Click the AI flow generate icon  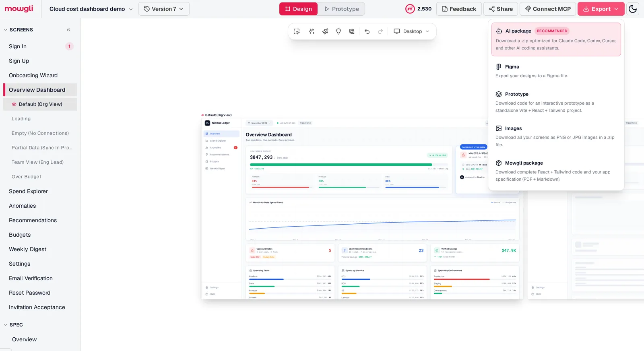[312, 31]
